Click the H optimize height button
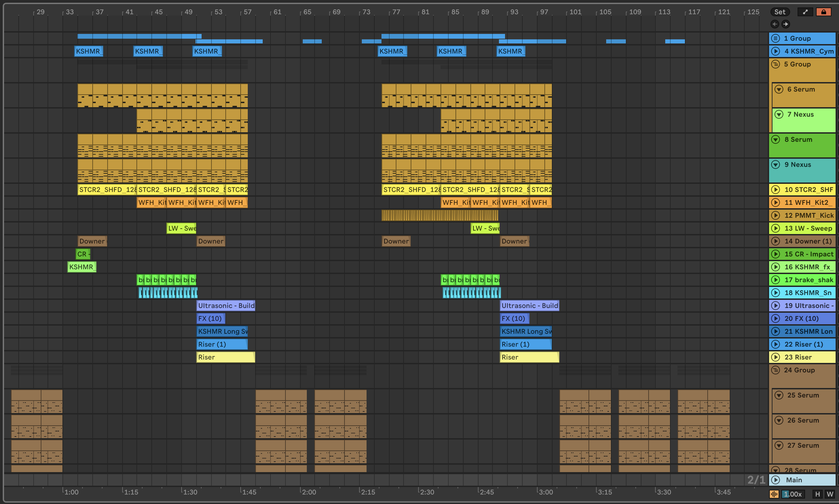The image size is (839, 504). [818, 494]
